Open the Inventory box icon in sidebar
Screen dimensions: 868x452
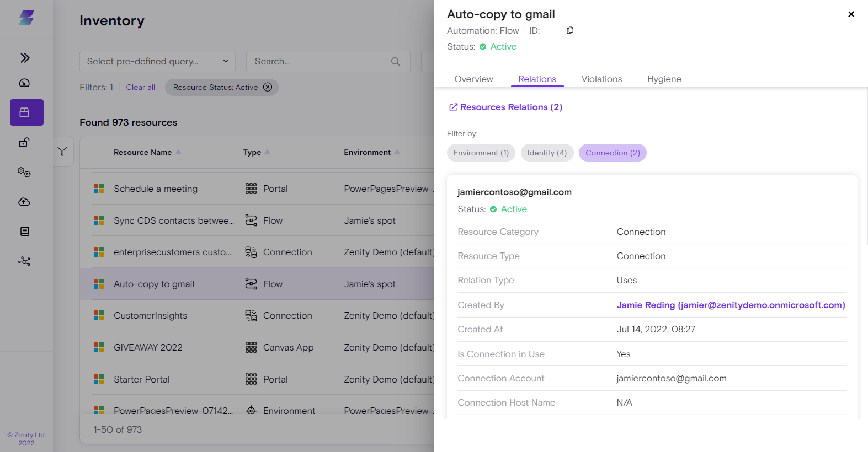click(x=25, y=112)
